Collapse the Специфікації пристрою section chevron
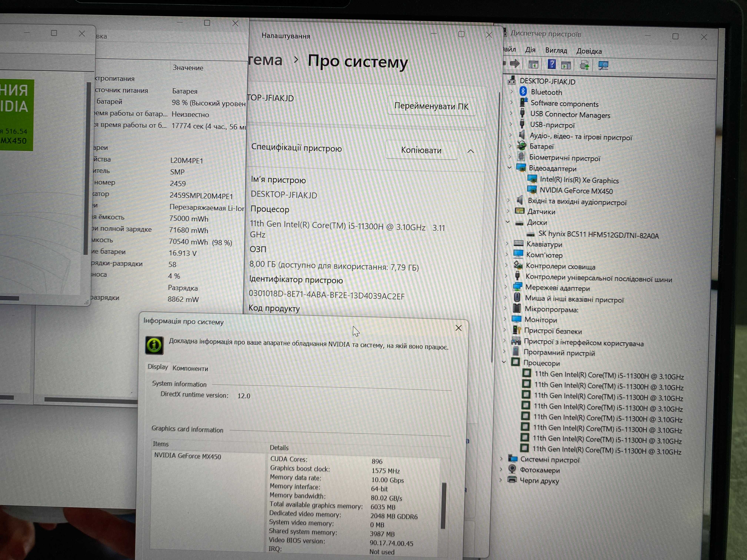Viewport: 747px width, 560px height. click(470, 151)
